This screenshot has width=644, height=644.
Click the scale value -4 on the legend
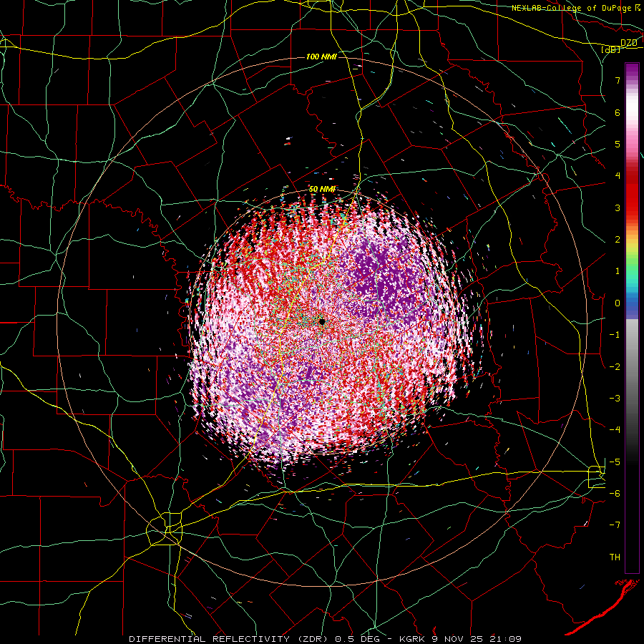615,430
